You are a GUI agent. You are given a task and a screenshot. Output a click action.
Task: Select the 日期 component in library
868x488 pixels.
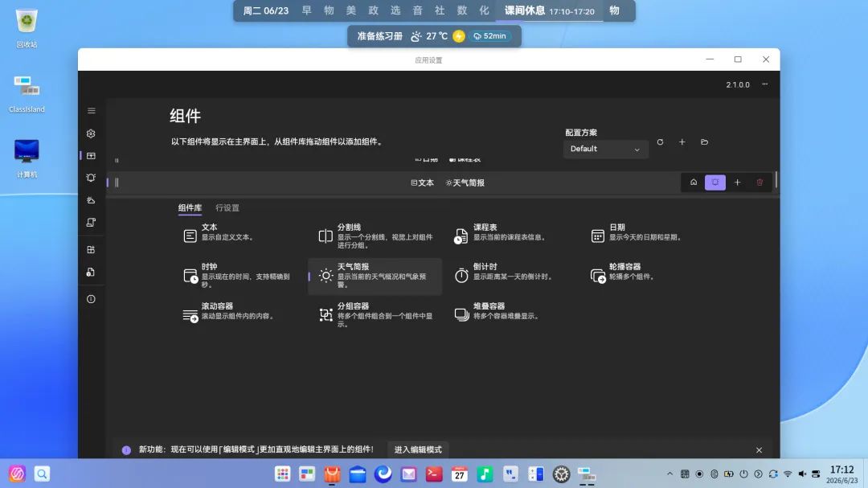click(647, 236)
